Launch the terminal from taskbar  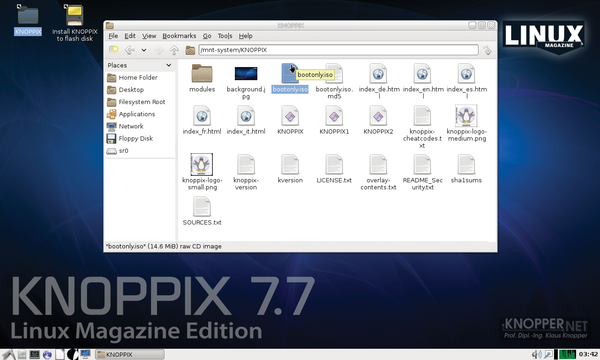tap(34, 355)
